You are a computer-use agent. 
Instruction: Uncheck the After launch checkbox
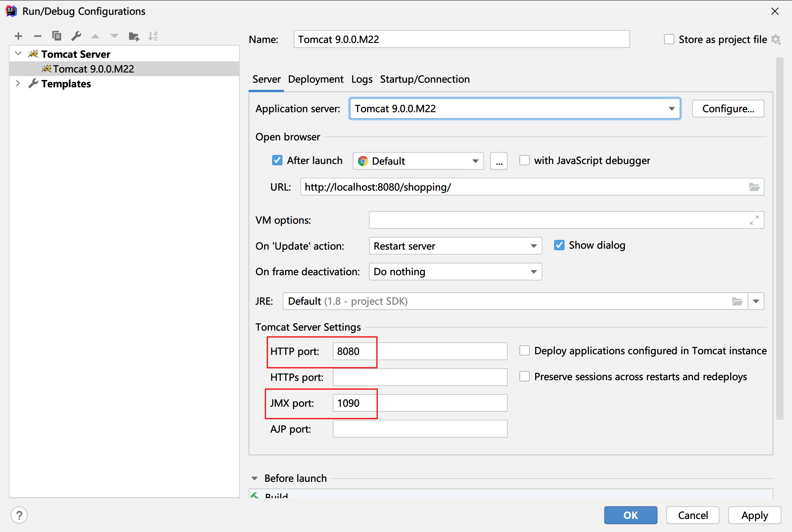click(x=277, y=160)
